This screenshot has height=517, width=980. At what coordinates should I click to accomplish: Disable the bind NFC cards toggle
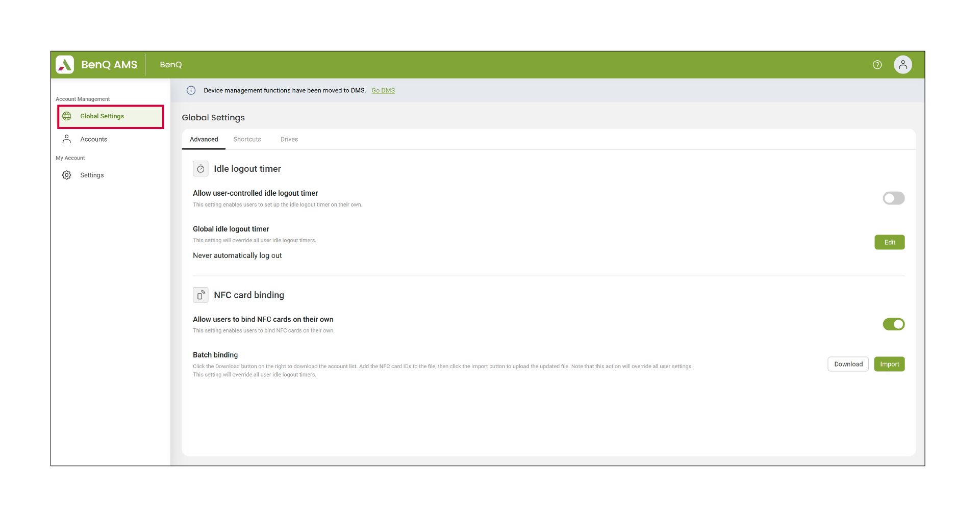894,324
